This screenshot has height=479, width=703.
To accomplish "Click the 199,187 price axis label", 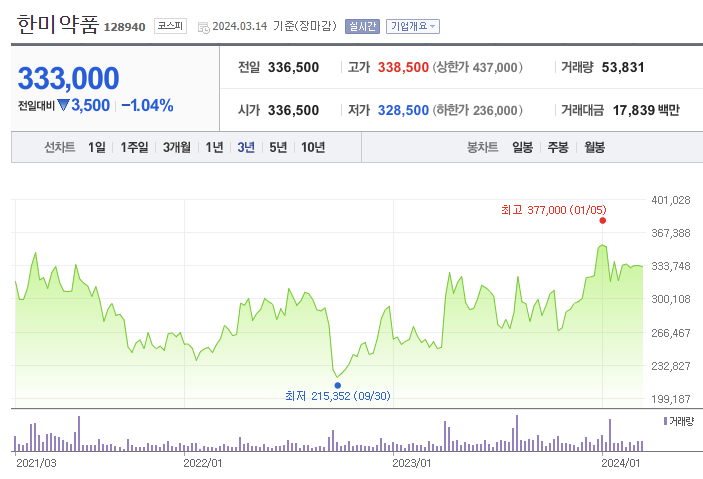I will coord(671,399).
